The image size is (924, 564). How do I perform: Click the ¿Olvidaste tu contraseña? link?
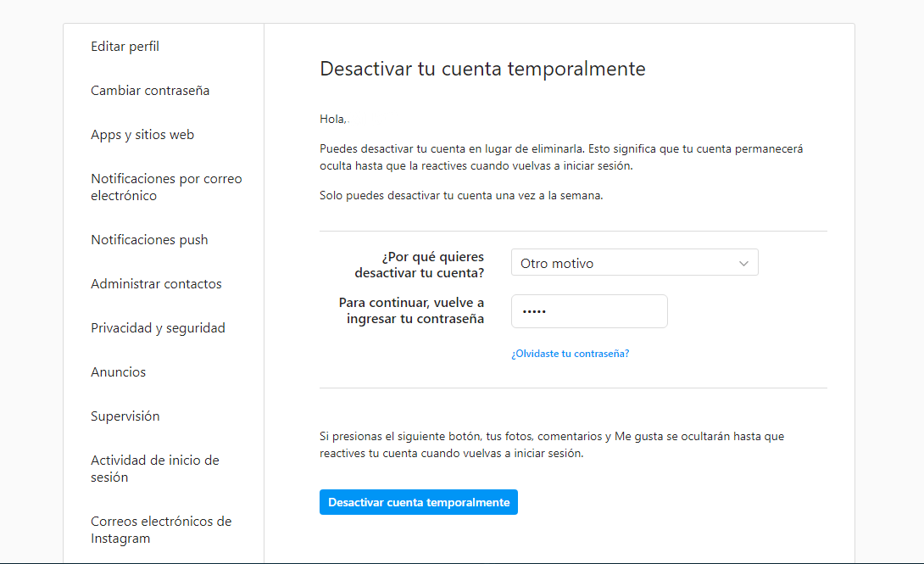click(x=571, y=354)
